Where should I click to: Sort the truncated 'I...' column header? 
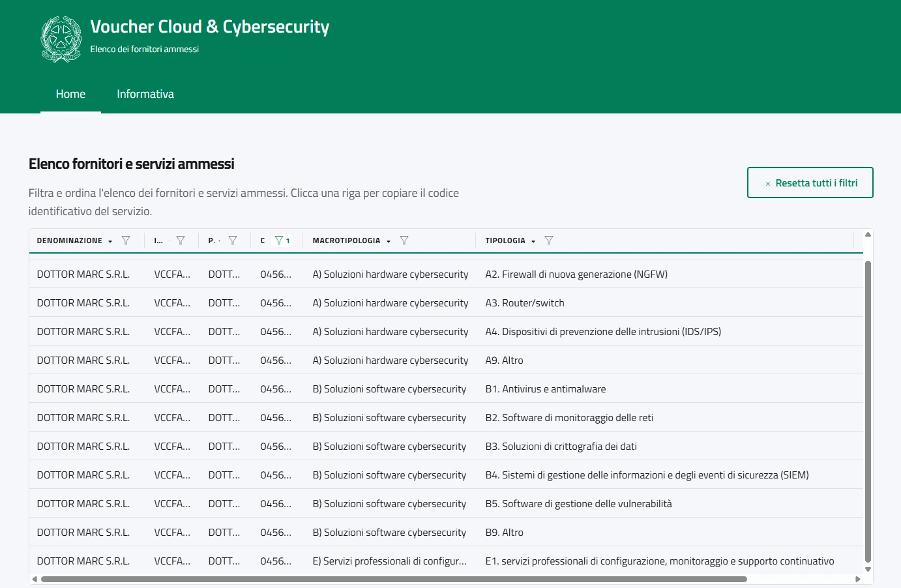(158, 241)
